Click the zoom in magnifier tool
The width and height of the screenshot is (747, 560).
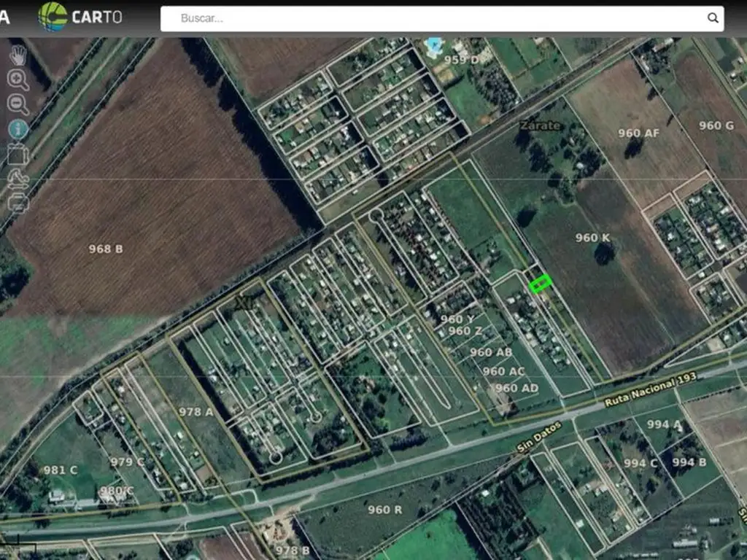coord(18,80)
